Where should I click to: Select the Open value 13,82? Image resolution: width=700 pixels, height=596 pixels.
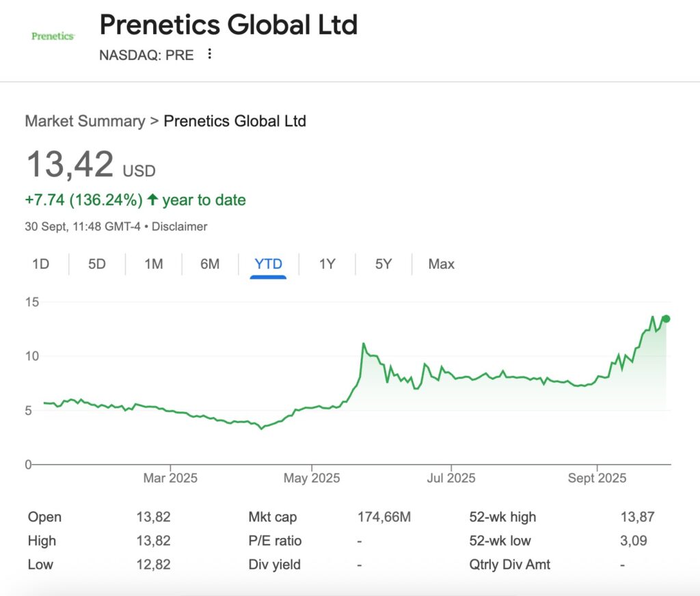click(154, 517)
